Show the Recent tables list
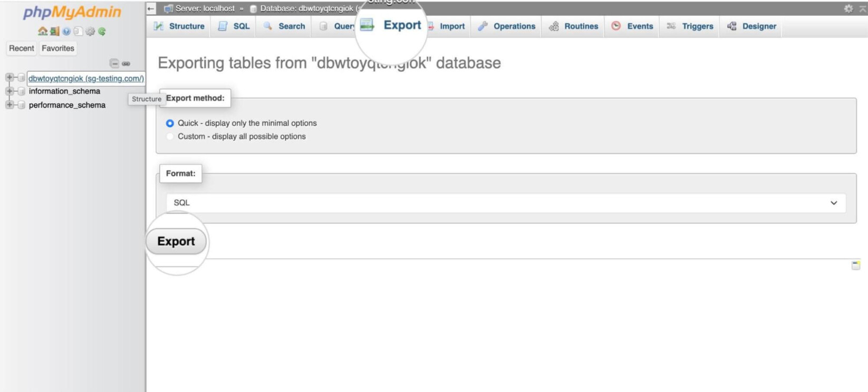 click(22, 48)
